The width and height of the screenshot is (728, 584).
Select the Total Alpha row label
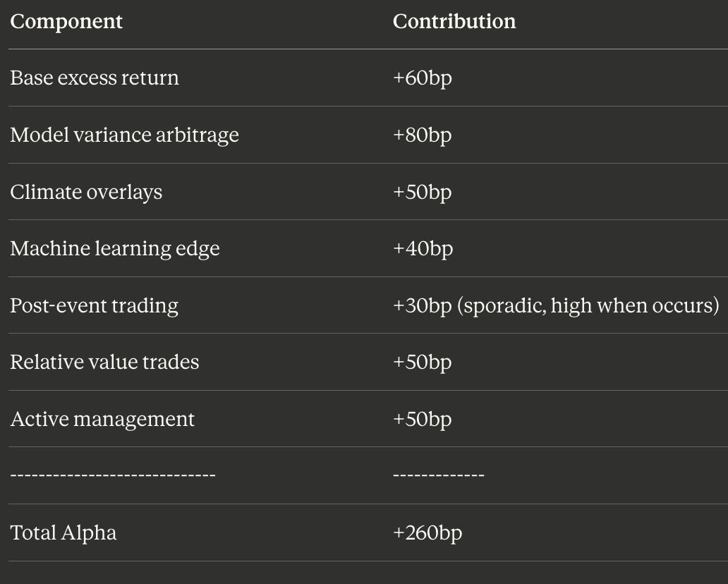[x=63, y=533]
